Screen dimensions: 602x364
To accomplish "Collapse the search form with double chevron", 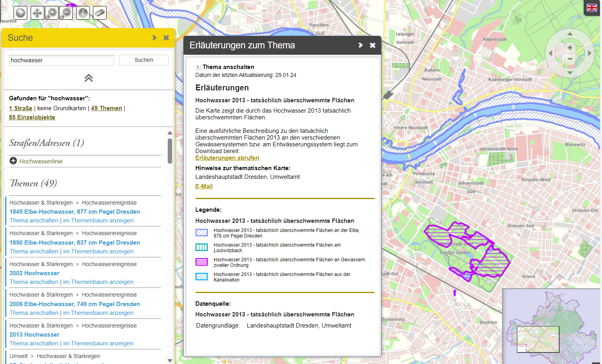I will [x=88, y=78].
